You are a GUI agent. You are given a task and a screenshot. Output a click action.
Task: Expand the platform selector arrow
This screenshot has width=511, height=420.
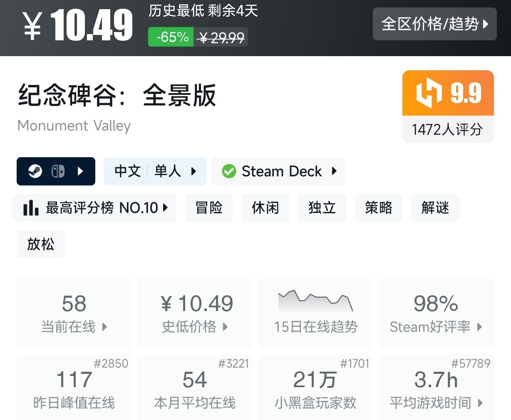pos(81,171)
